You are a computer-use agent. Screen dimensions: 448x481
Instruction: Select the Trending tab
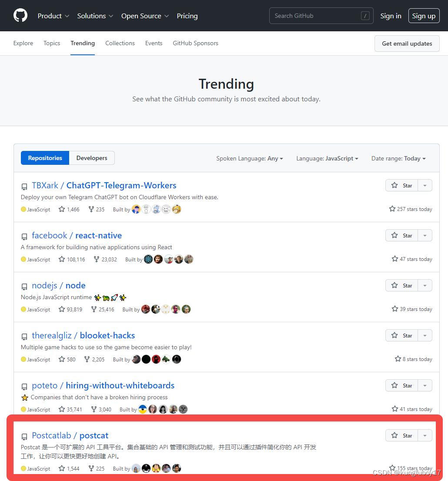83,43
